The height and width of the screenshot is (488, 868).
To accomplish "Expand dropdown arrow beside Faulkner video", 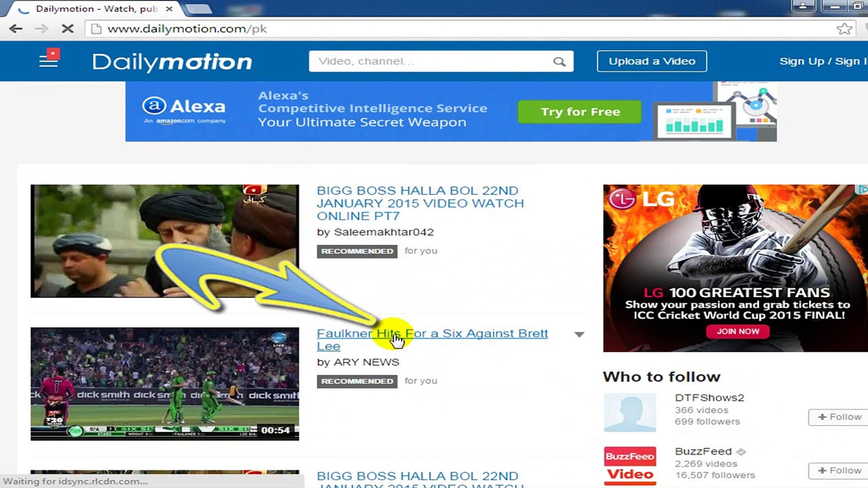I will coord(579,334).
